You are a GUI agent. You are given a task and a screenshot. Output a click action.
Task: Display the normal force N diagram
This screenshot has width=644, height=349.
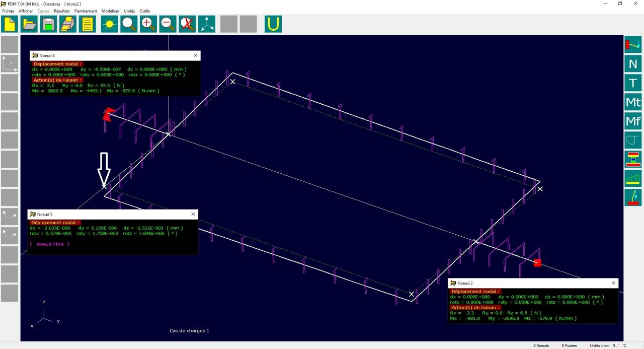click(633, 64)
